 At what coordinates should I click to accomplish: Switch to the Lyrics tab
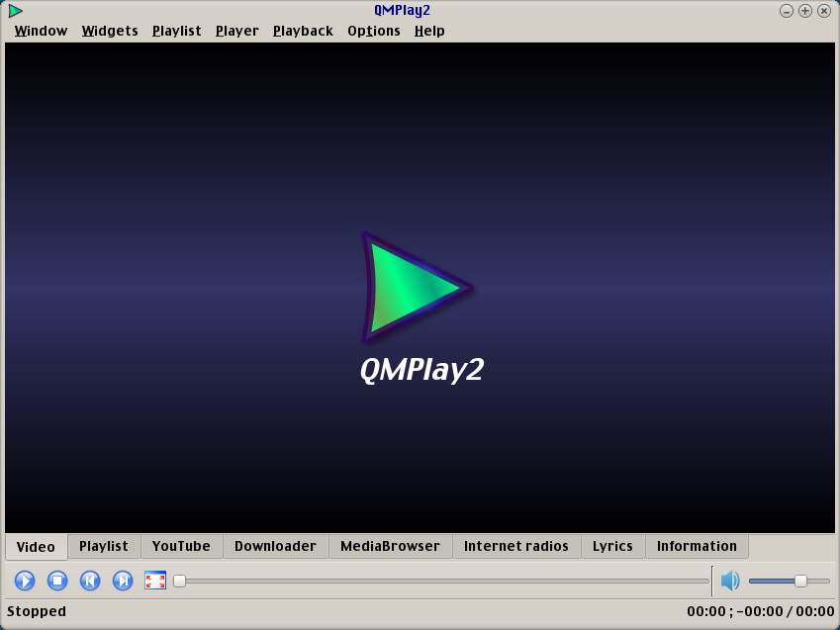(x=612, y=546)
